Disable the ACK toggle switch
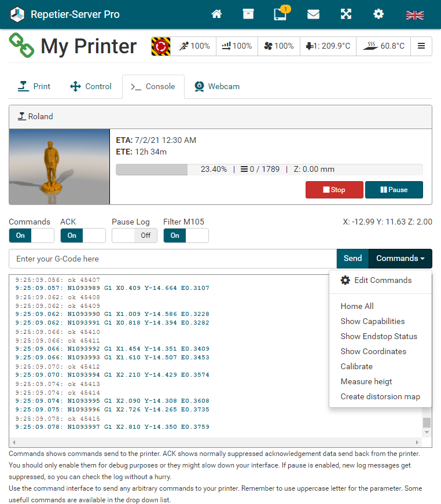441x504 pixels. [83, 236]
